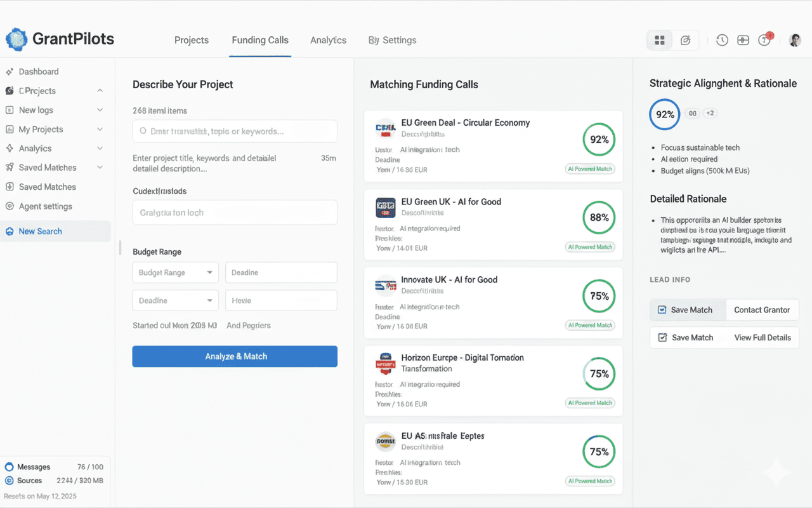Screen dimensions: 812x508
Task: Open the GrantPilots logo icon
Action: [16, 39]
